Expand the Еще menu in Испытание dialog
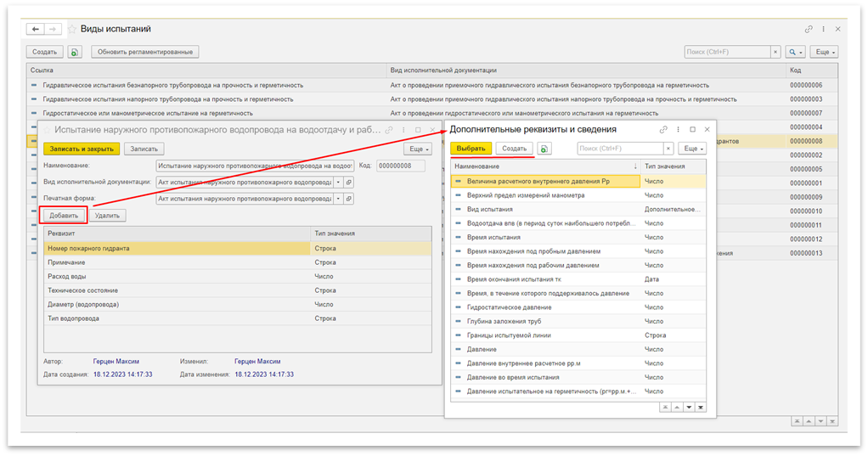This screenshot has width=868, height=456. [418, 148]
